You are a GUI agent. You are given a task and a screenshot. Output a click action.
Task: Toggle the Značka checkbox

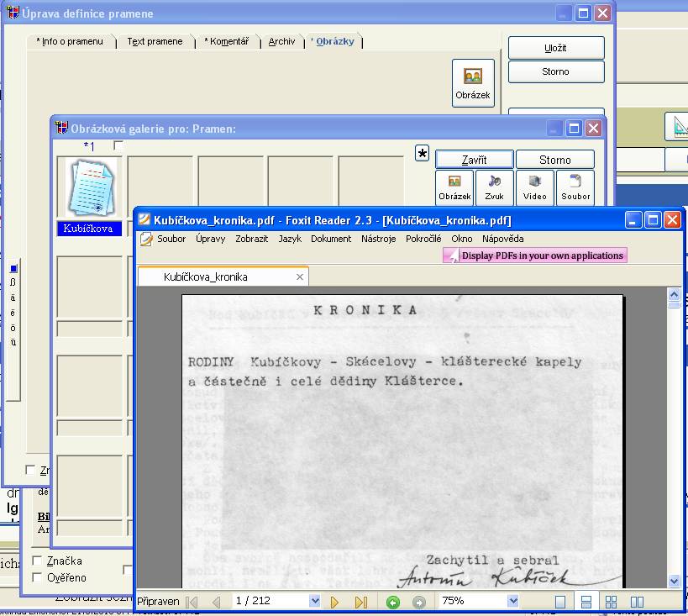coord(37,561)
